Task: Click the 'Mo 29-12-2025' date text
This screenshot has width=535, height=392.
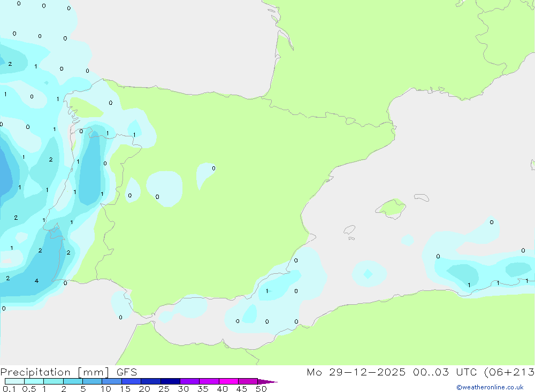Action: (356, 372)
